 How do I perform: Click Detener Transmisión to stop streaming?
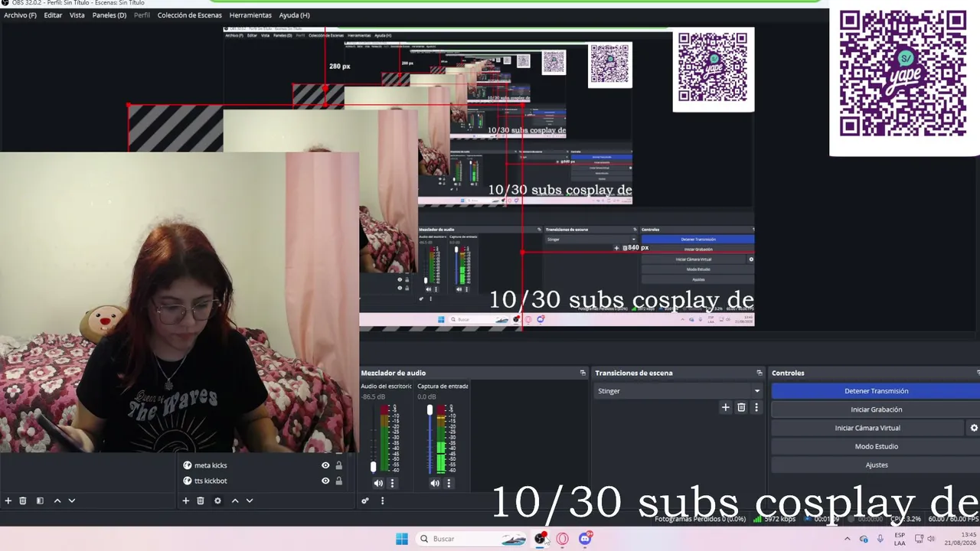[877, 391]
